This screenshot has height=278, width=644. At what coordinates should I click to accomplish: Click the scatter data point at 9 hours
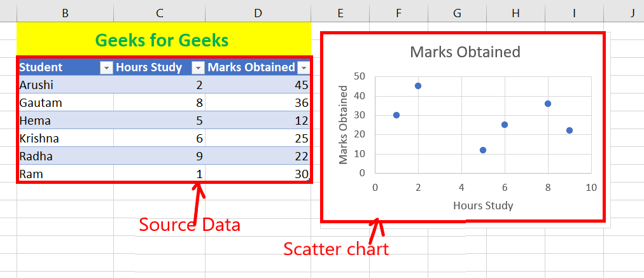click(570, 130)
